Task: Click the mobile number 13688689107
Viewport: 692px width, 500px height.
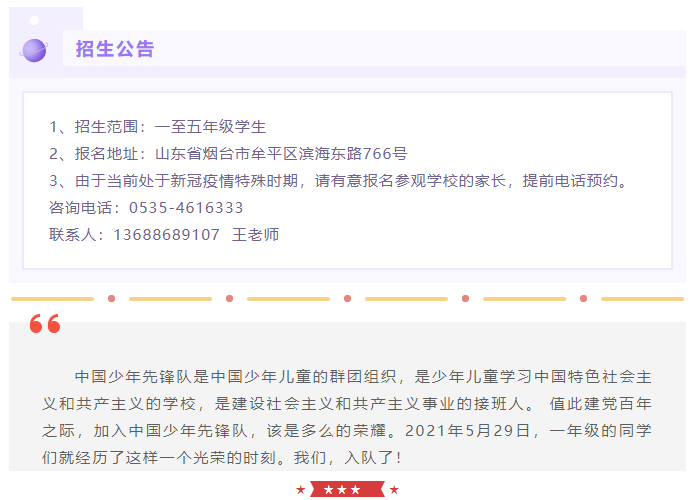Action: (166, 235)
